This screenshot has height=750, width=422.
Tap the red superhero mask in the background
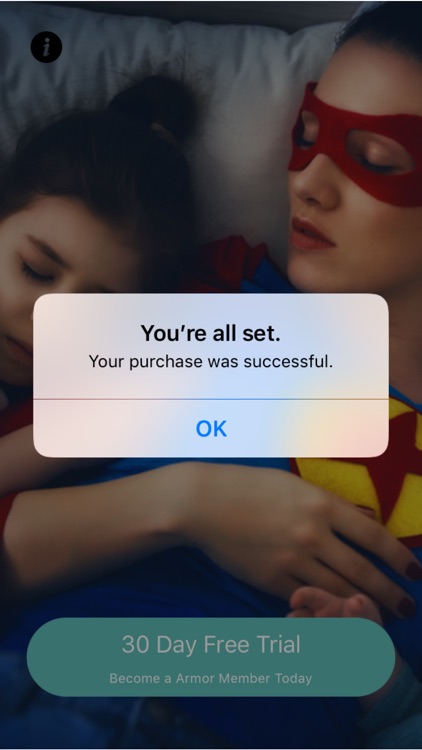pos(356,143)
